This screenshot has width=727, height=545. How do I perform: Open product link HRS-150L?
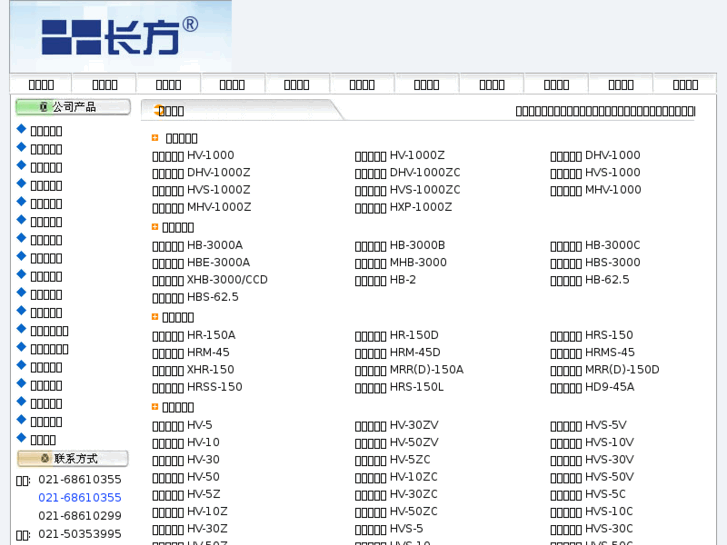pos(399,387)
